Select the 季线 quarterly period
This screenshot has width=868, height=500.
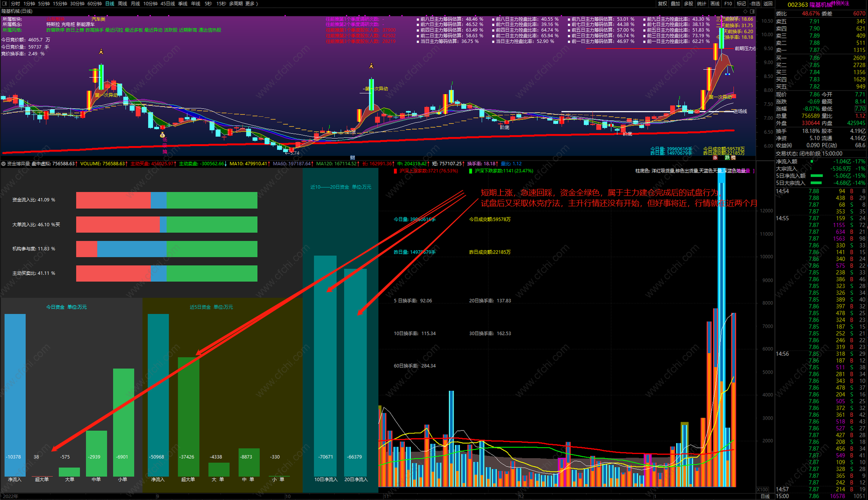[183, 4]
